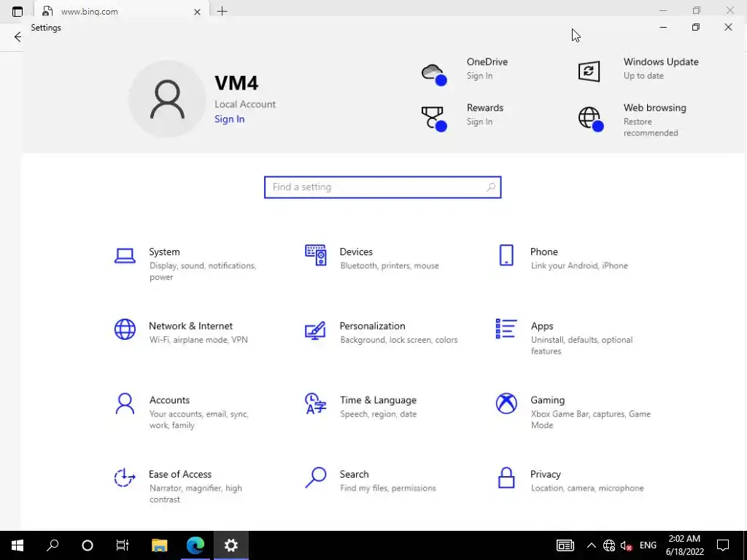Click the Ease of Access heading text
747x560 pixels.
[180, 474]
